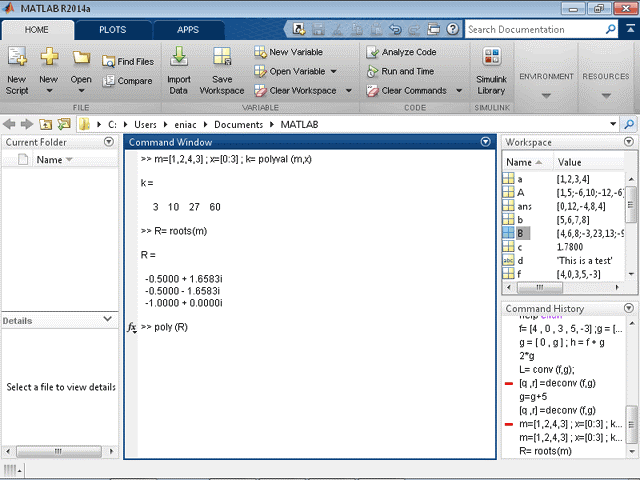Click the eniac segment in the path

coord(185,124)
